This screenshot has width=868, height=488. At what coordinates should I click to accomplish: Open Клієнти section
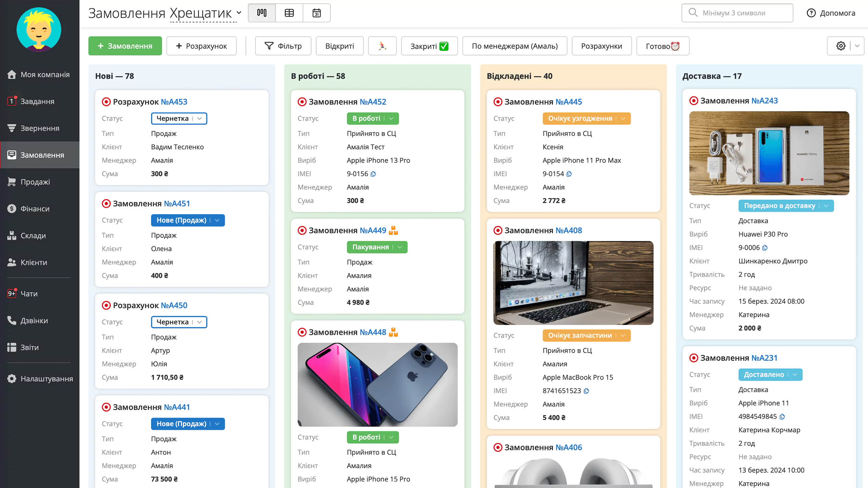click(x=40, y=262)
